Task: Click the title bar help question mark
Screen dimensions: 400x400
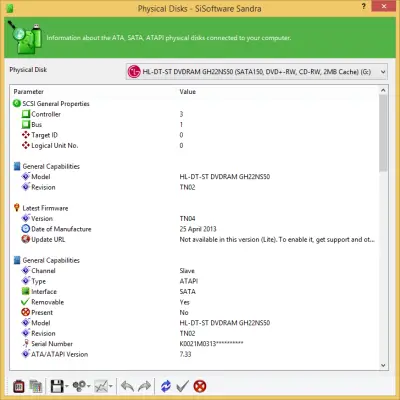Action: pos(364,7)
